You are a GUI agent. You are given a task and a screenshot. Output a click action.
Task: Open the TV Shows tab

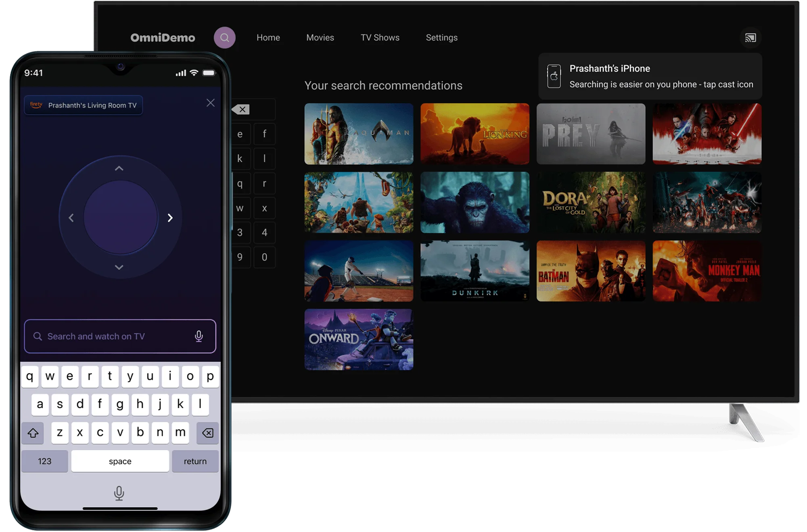click(x=380, y=38)
